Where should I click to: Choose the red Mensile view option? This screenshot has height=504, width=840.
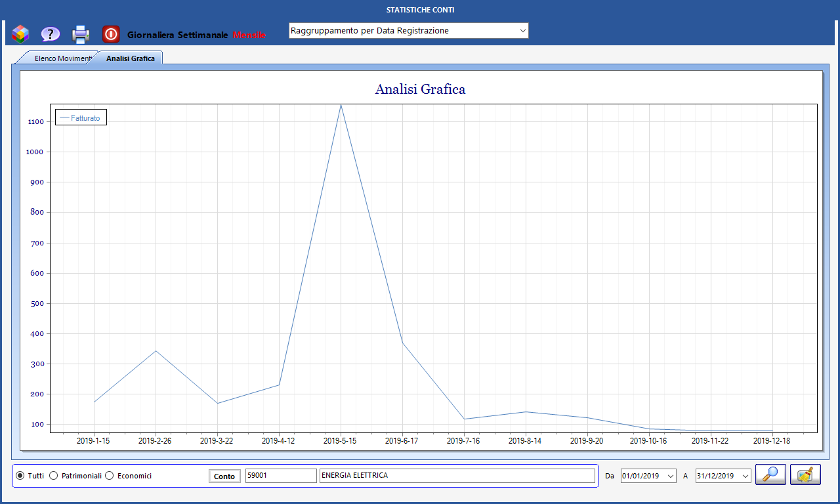249,34
